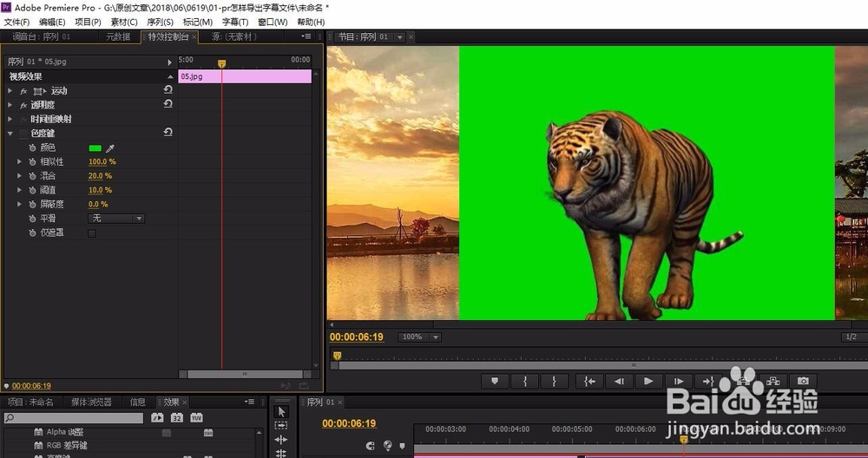Screen dimensions: 868x458
Task: Collapse the 色度键 effect
Action: tap(10, 134)
